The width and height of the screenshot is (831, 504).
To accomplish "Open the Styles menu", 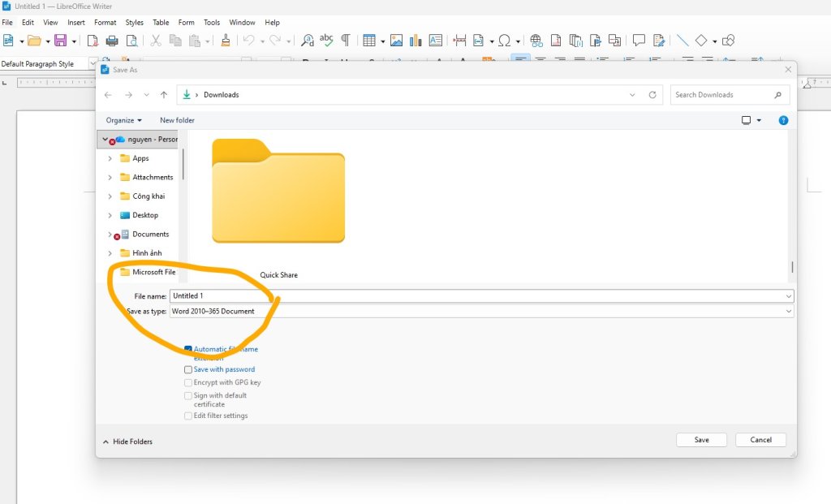I will click(x=134, y=22).
